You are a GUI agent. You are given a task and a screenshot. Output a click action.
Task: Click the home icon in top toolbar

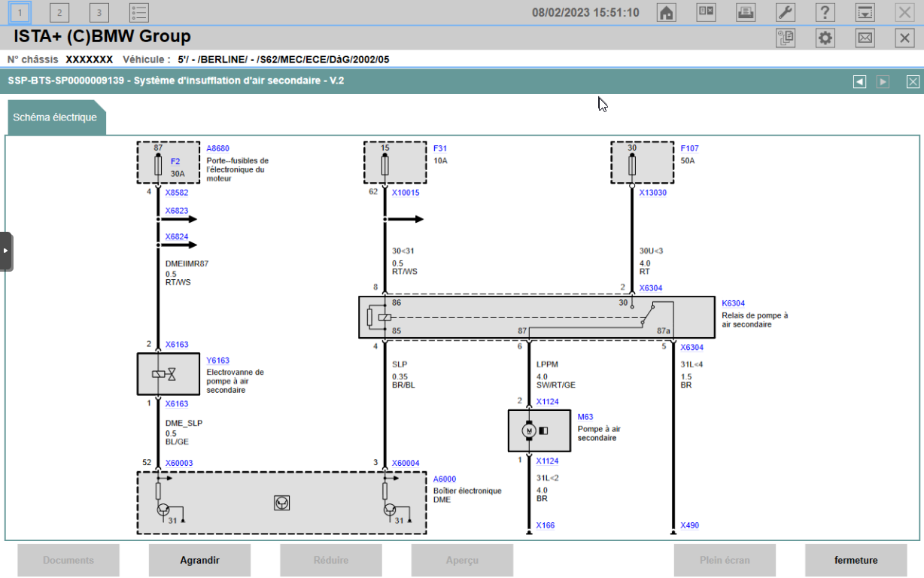(x=666, y=12)
